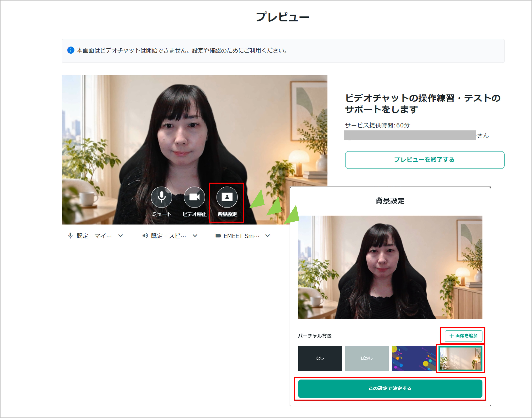Click the camera icon beside EMEET Sm…
Viewport: 532px width, 418px height.
(x=218, y=236)
